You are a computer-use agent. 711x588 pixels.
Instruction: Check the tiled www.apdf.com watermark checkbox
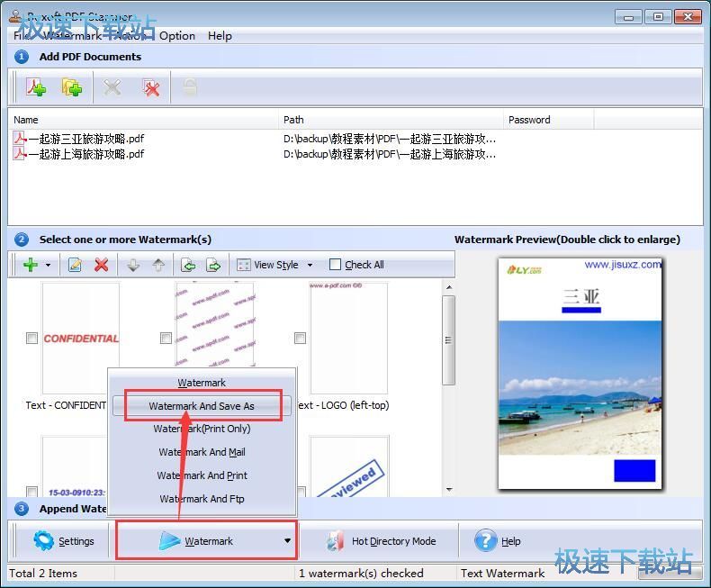[x=166, y=338]
